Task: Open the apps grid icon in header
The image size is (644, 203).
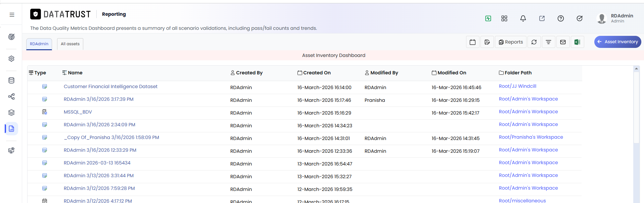Action: pos(504,18)
